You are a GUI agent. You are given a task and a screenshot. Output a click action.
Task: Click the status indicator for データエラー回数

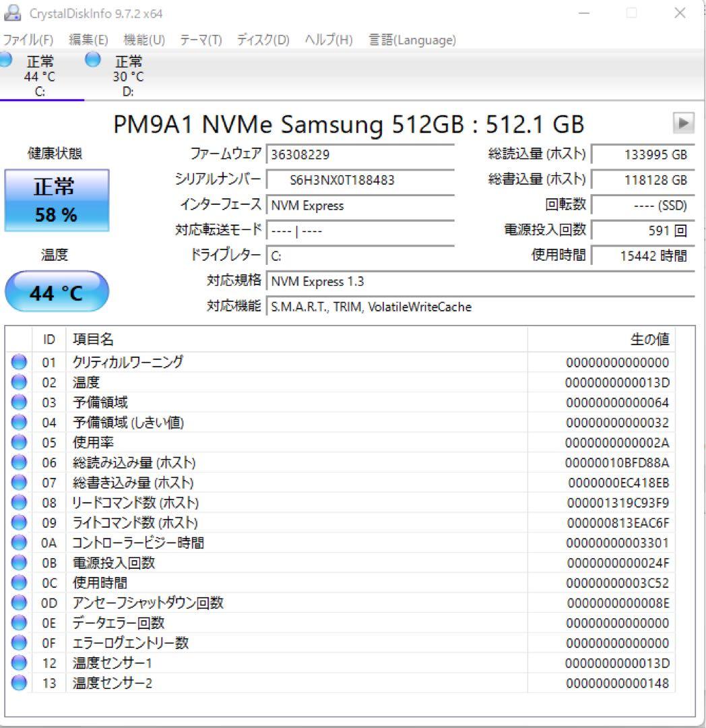(x=18, y=623)
